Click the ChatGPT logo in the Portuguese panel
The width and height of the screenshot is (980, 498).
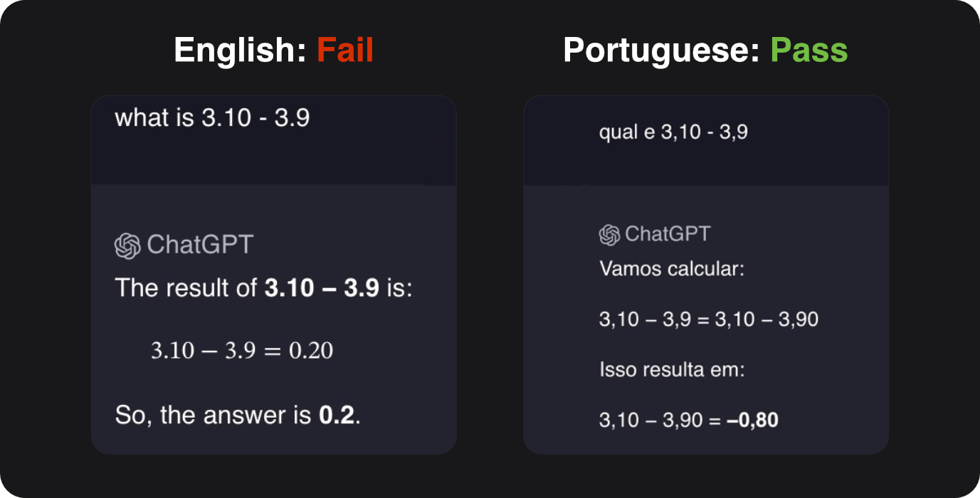coord(609,235)
